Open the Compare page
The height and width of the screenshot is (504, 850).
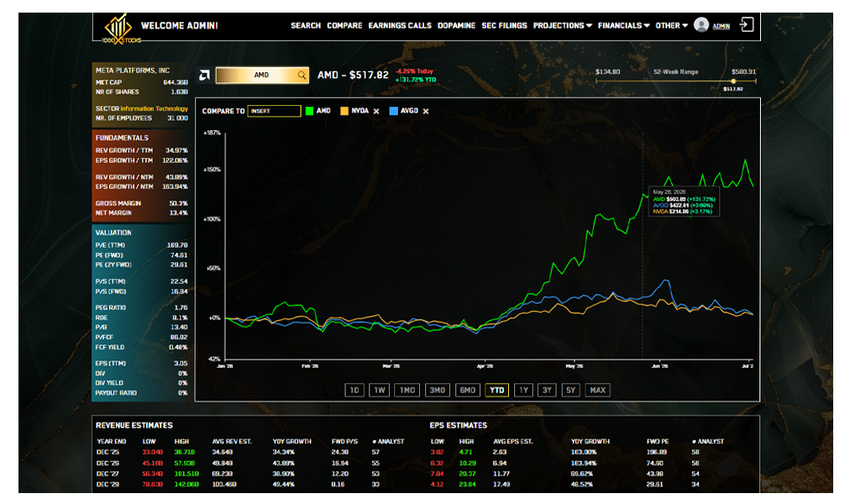(x=344, y=25)
